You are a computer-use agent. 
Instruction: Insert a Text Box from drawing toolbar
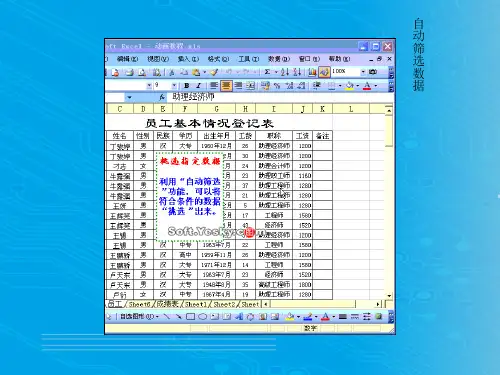214,316
